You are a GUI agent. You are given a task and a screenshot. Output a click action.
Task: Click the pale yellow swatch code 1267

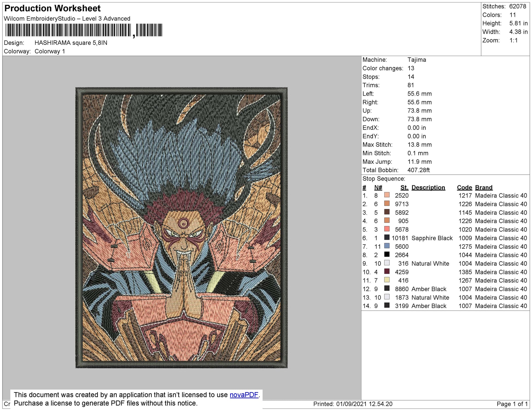tap(387, 280)
